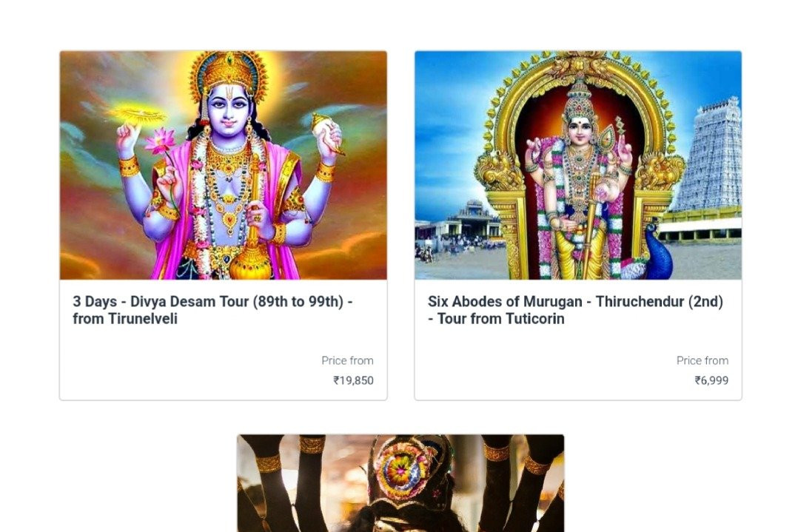This screenshot has width=798, height=532.
Task: Open the Murugan Thiruchendur tour image
Action: pyautogui.click(x=577, y=165)
